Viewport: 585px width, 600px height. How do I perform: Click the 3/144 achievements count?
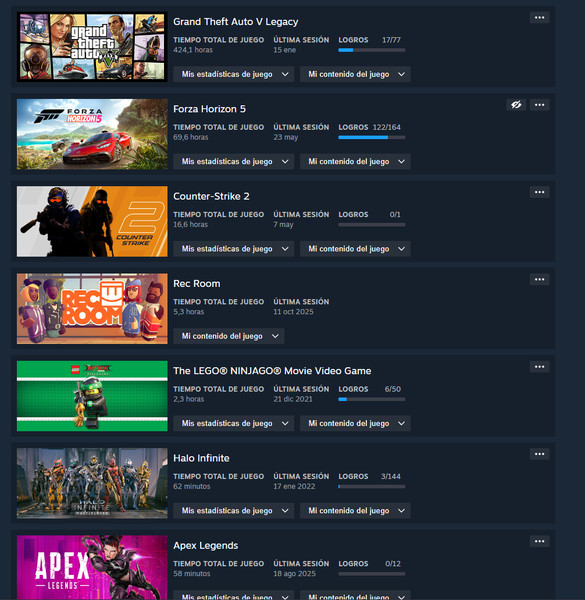391,476
